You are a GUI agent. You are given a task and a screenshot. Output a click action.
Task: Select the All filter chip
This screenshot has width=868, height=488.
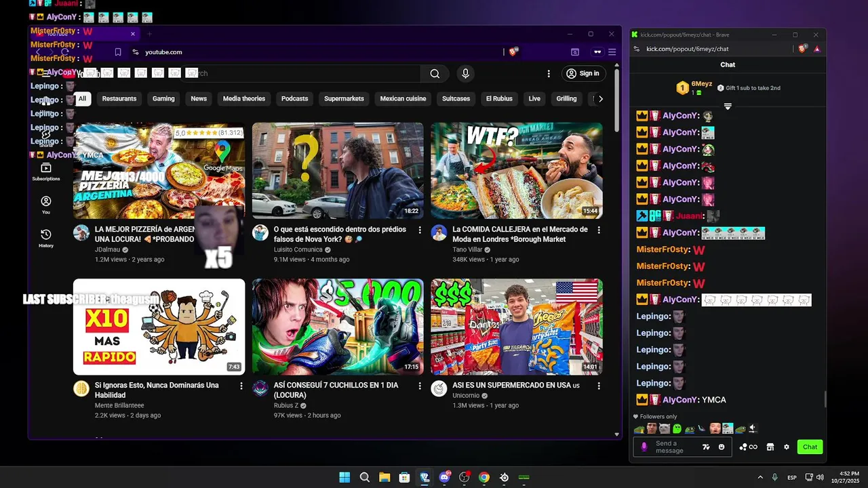[82, 98]
